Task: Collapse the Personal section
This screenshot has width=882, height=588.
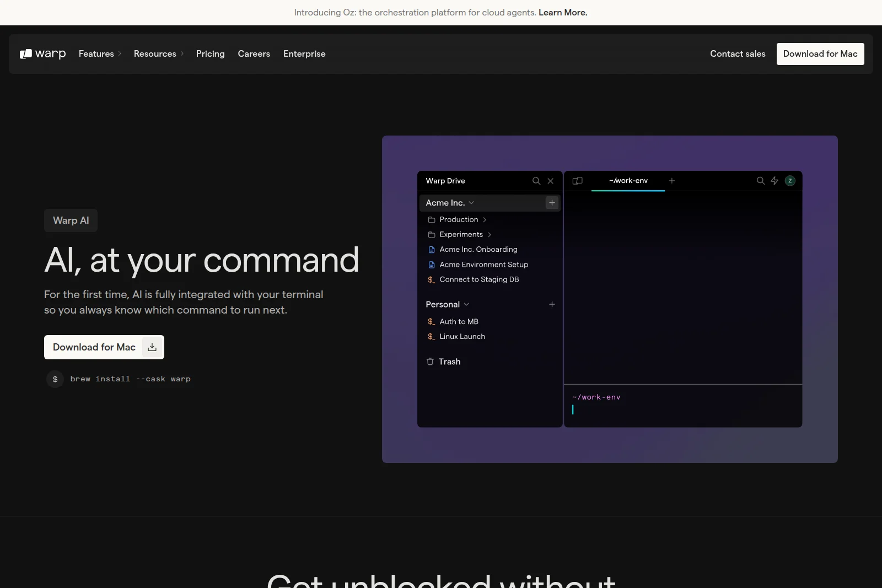Action: coord(466,304)
